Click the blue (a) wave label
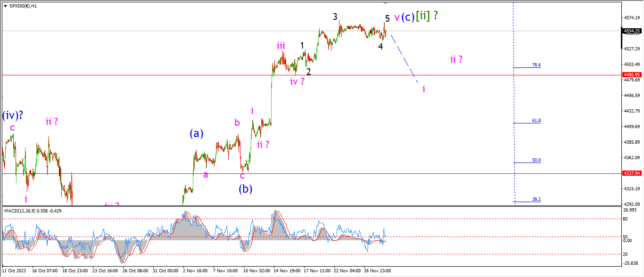The height and width of the screenshot is (277, 644). point(196,133)
